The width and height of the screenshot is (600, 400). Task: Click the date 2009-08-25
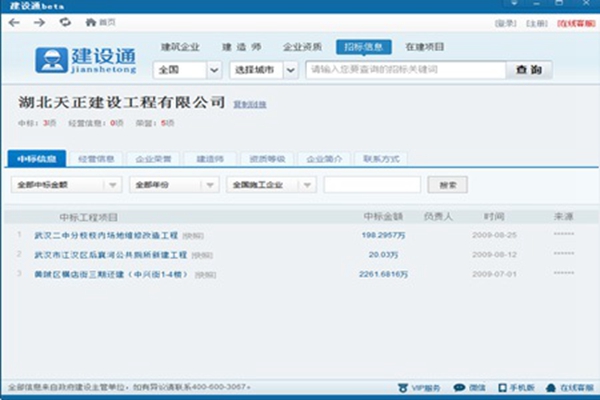tap(494, 235)
